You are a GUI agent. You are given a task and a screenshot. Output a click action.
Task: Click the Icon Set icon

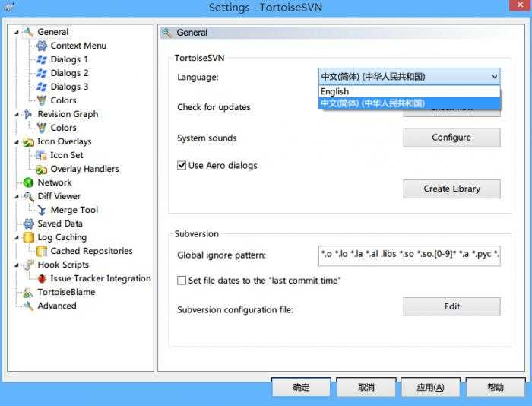click(x=41, y=155)
